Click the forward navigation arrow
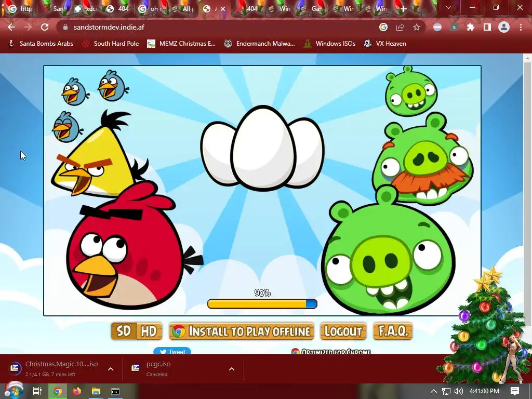The image size is (532, 399). (28, 27)
